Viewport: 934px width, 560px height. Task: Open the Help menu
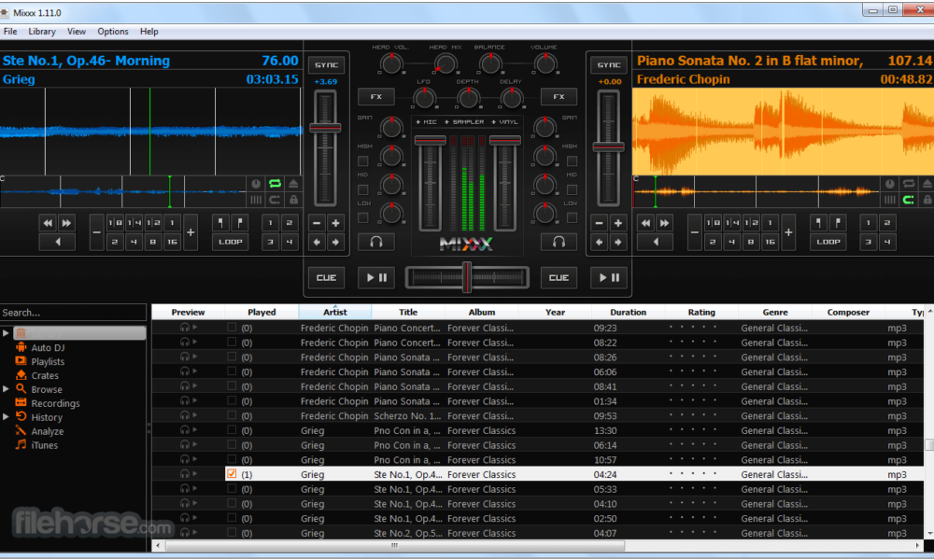pyautogui.click(x=149, y=32)
